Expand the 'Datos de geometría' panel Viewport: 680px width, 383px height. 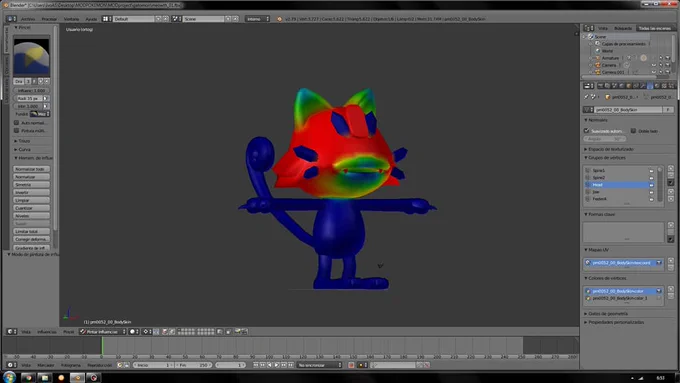pyautogui.click(x=606, y=314)
